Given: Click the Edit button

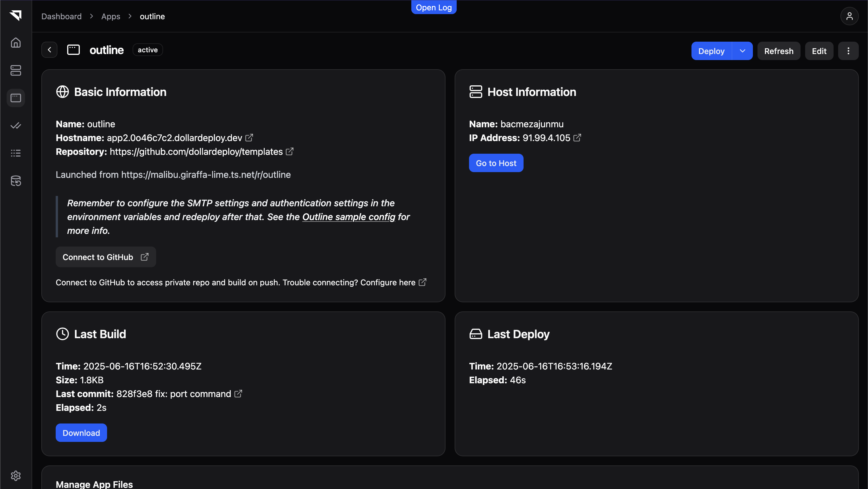Looking at the screenshot, I should coord(819,51).
